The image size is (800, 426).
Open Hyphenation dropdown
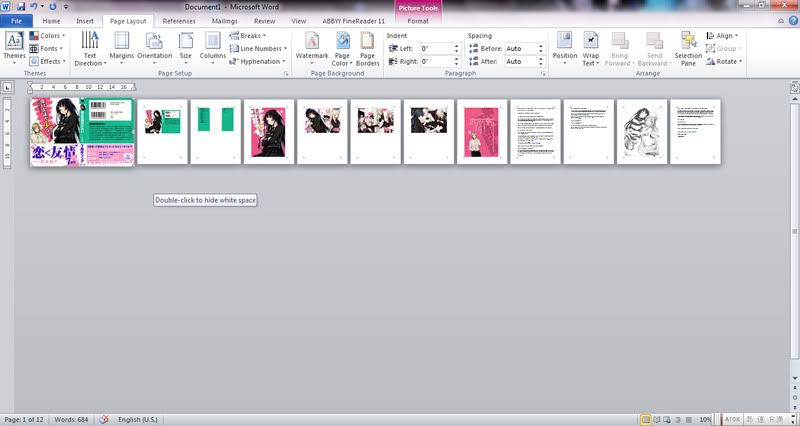257,61
